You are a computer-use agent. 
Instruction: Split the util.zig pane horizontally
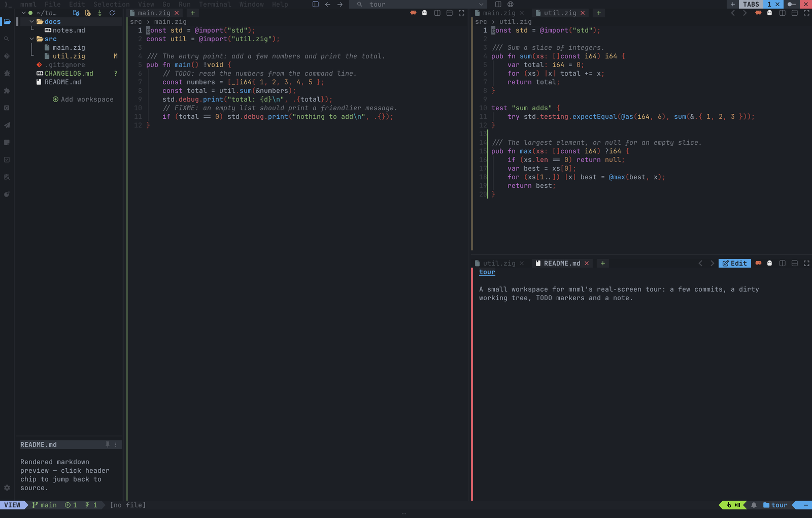[x=795, y=13]
